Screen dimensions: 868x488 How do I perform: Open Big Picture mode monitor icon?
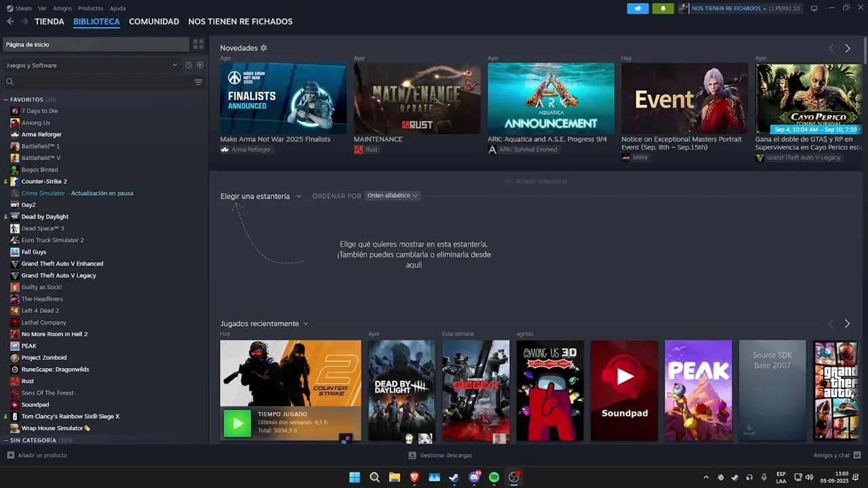814,8
